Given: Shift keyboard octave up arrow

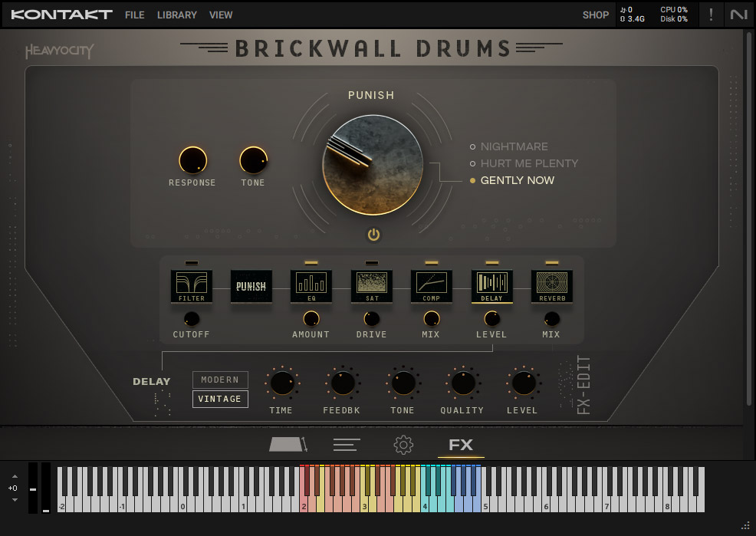Looking at the screenshot, I should click(x=15, y=476).
